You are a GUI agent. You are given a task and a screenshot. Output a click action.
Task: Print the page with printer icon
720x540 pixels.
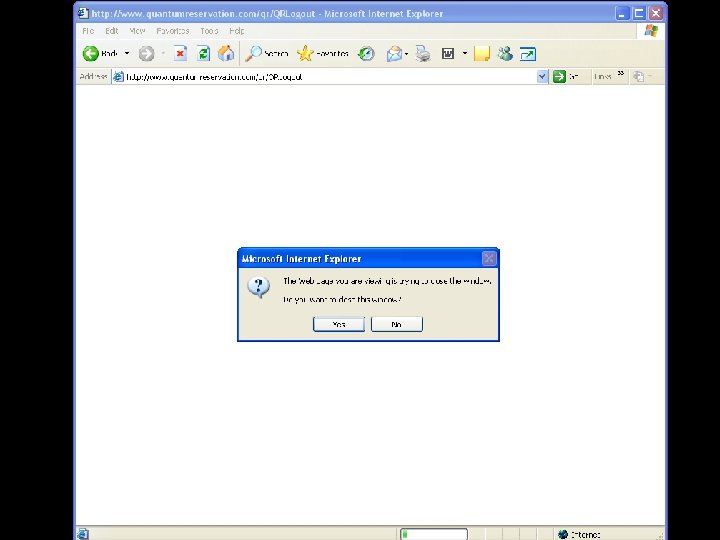(423, 54)
